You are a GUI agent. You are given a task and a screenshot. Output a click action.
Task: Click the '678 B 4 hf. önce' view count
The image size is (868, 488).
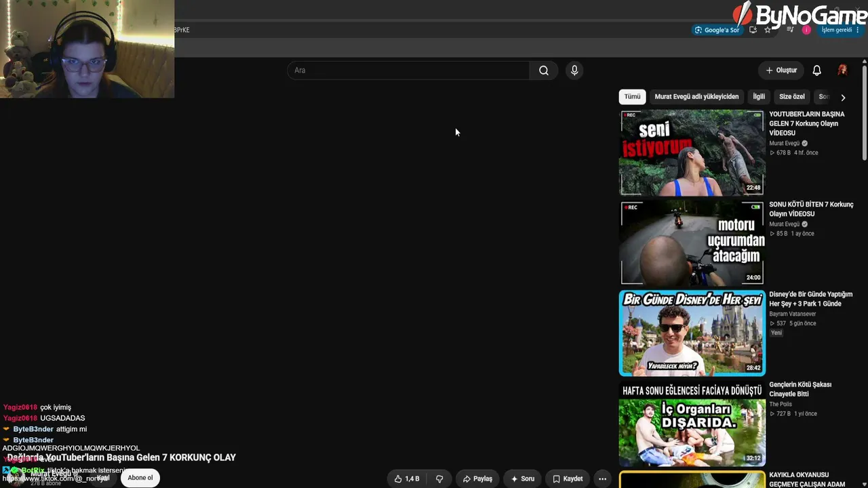(x=794, y=153)
